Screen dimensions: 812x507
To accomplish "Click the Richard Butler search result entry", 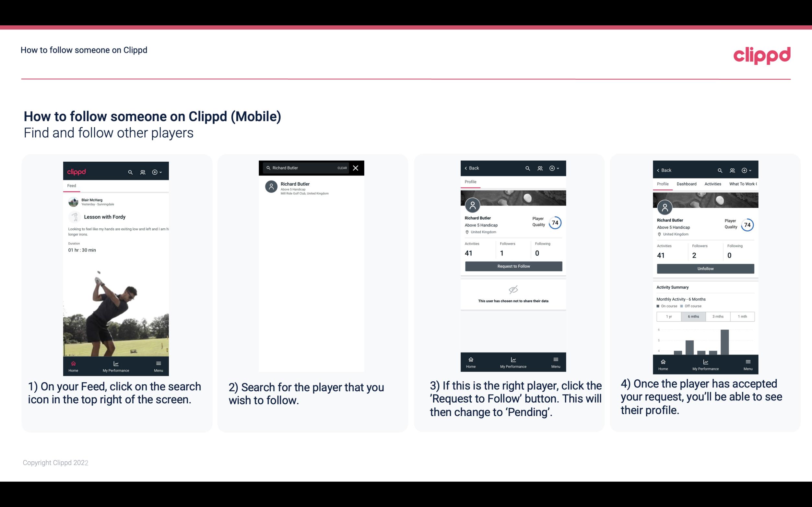I will [x=313, y=188].
